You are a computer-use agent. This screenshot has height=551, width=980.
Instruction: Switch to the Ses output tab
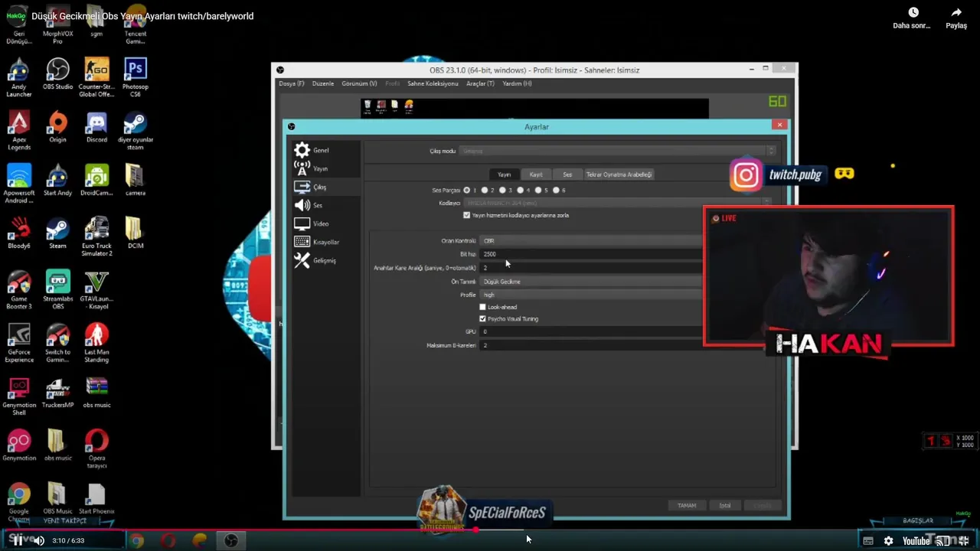click(567, 174)
